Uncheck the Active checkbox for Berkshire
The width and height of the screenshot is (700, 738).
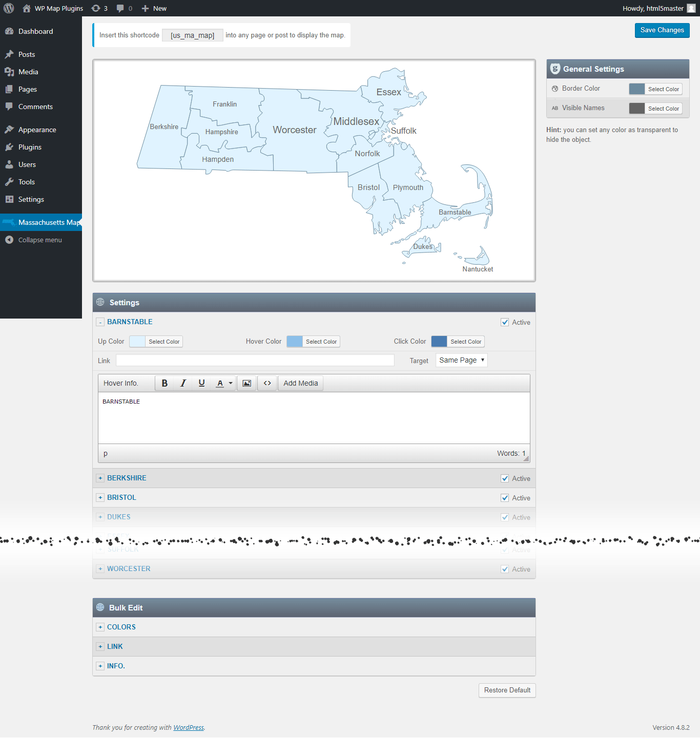tap(505, 478)
